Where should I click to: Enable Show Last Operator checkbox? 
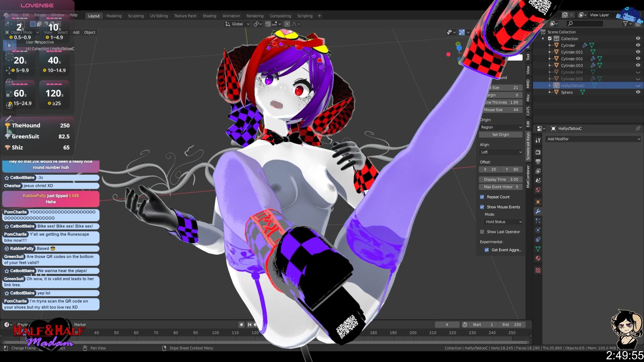482,232
